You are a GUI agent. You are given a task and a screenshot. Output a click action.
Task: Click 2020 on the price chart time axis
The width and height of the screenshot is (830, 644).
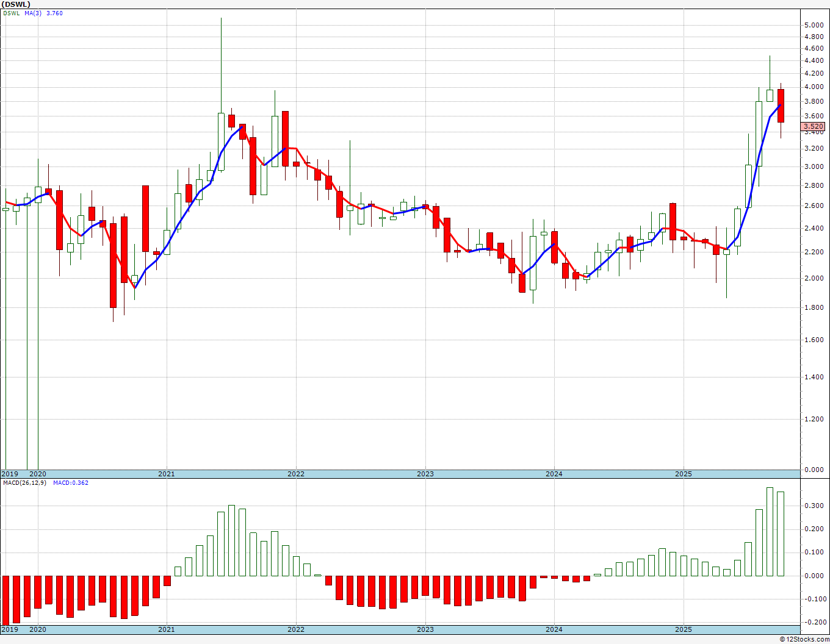coord(38,474)
